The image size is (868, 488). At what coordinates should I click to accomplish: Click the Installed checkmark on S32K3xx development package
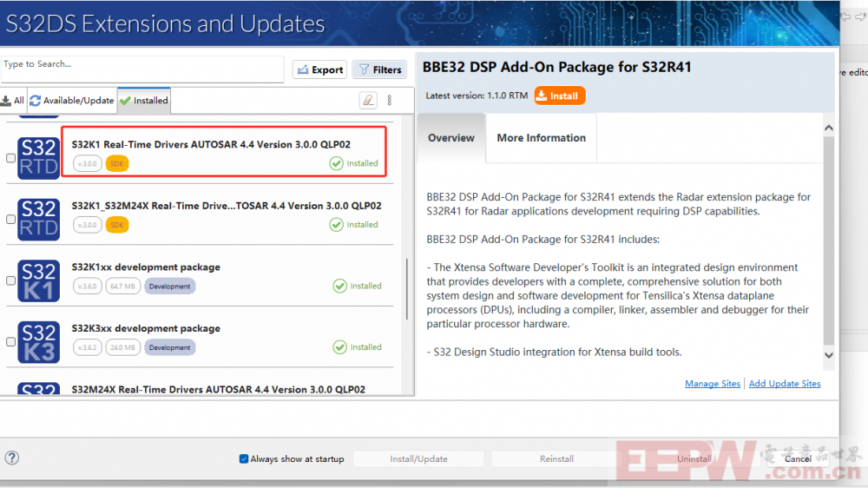click(x=340, y=347)
